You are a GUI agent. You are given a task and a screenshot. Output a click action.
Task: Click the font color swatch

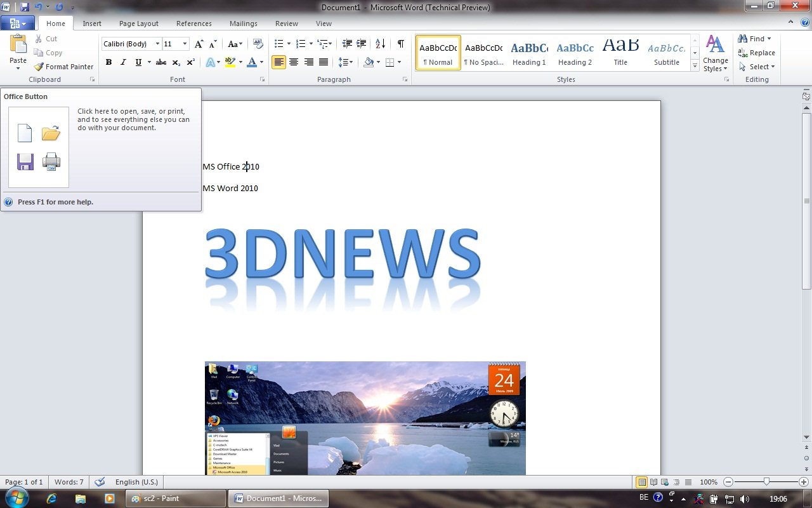pyautogui.click(x=252, y=62)
